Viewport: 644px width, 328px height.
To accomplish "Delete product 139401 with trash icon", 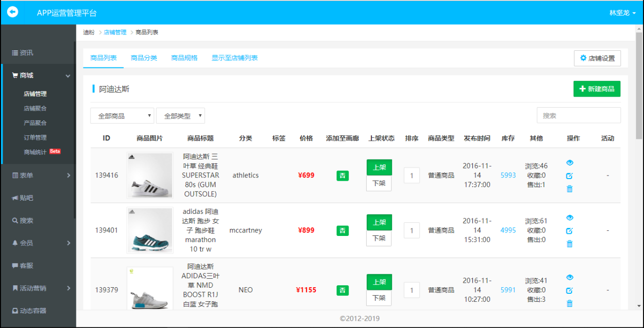I will click(570, 243).
